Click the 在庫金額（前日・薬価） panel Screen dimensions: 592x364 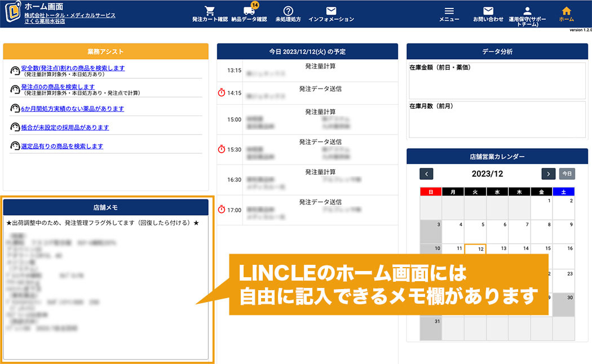pyautogui.click(x=497, y=81)
